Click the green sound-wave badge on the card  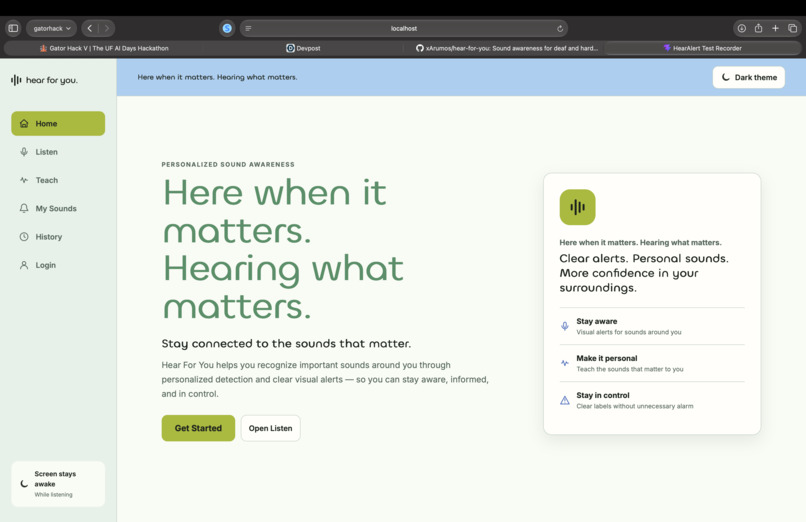[577, 207]
